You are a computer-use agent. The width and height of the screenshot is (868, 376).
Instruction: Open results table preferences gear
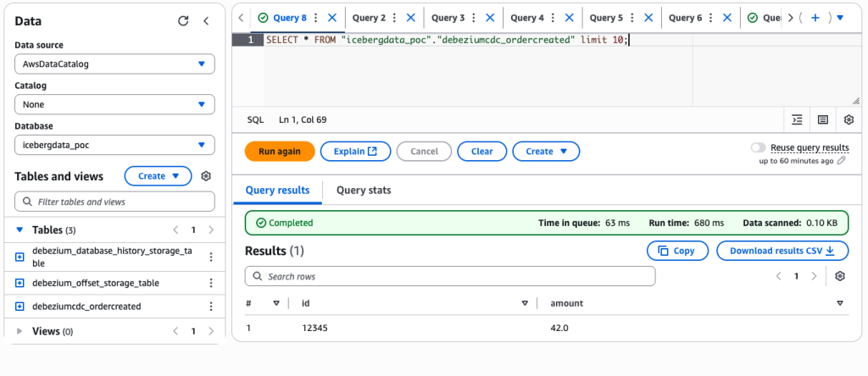840,276
